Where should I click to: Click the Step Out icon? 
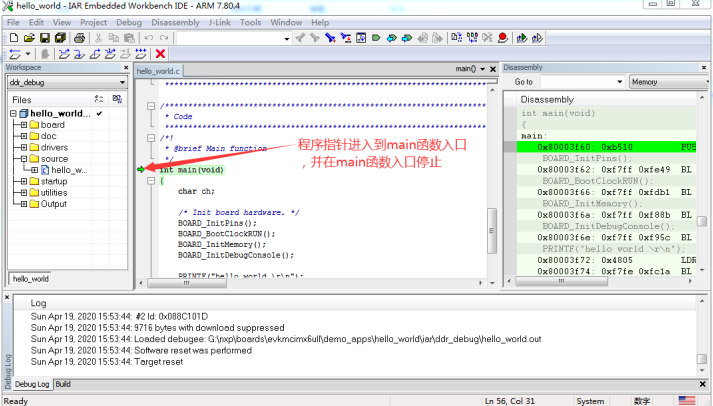tap(95, 54)
